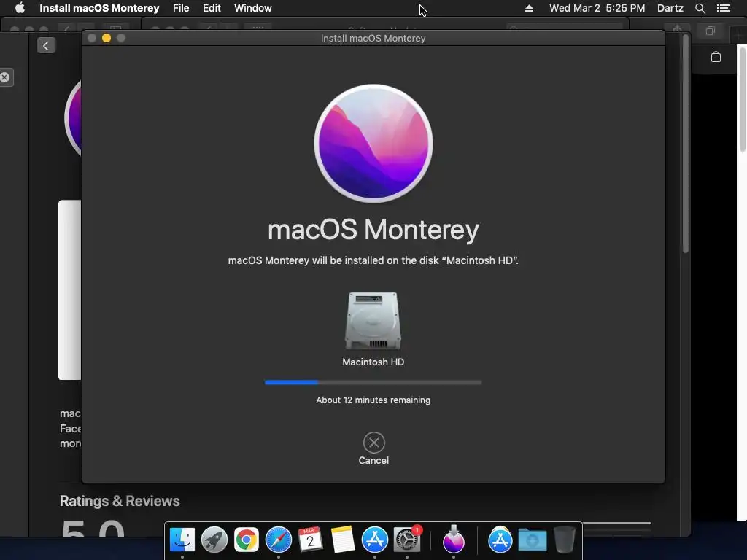
Task: Click the macOS Monterey logo image
Action: coord(373,144)
